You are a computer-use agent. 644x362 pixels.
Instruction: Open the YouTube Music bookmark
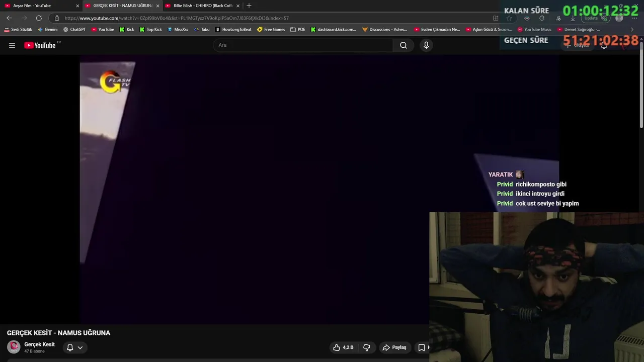click(535, 30)
